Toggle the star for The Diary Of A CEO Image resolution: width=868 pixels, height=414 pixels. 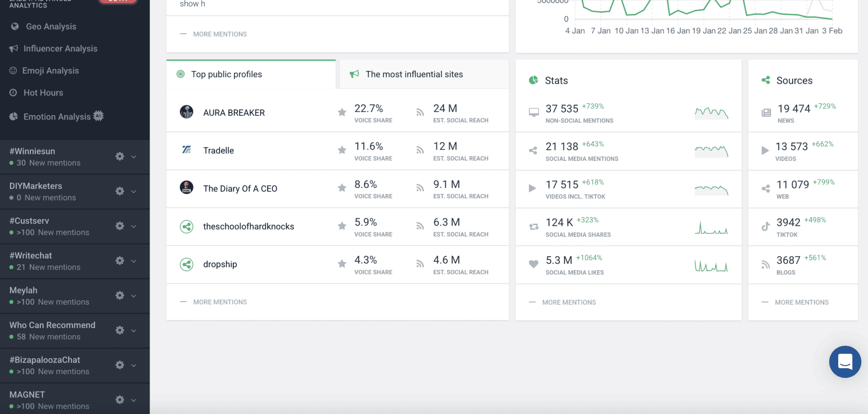point(341,188)
